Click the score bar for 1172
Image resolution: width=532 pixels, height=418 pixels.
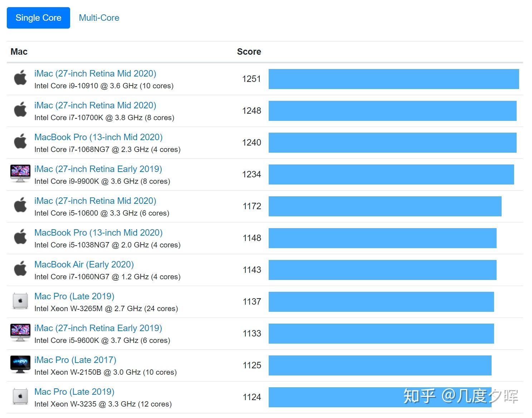pos(385,206)
